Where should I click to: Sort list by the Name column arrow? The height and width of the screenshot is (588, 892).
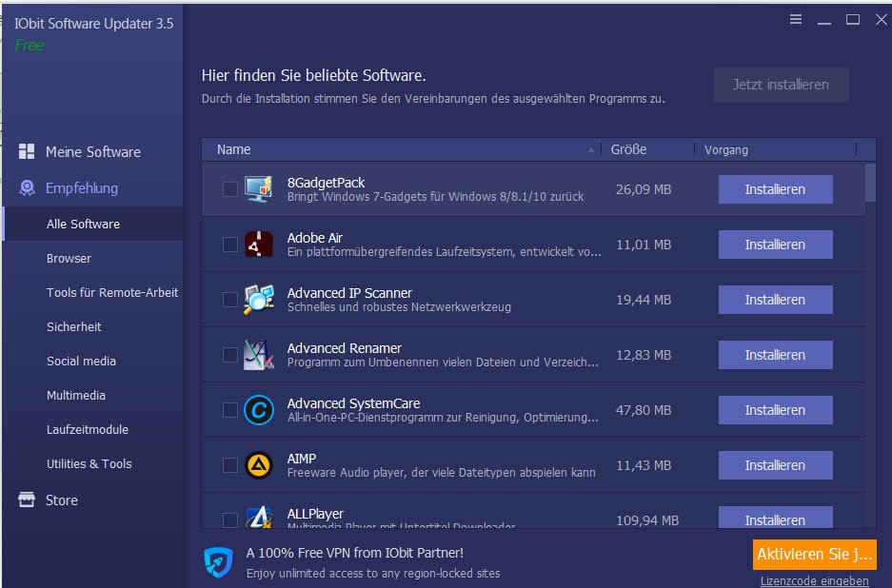point(591,149)
